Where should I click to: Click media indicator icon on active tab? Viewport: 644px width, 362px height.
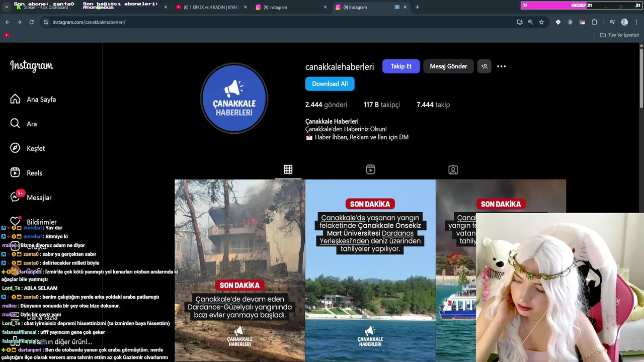[397, 7]
